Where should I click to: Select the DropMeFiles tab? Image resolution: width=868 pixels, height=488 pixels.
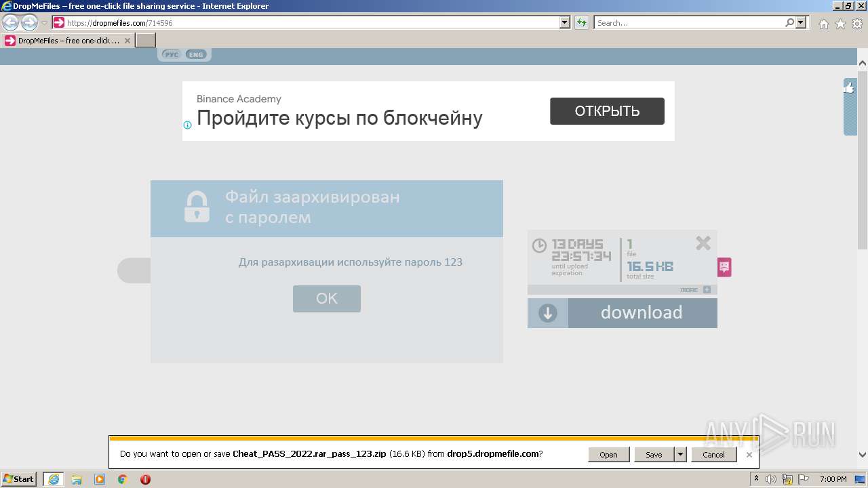click(x=68, y=41)
